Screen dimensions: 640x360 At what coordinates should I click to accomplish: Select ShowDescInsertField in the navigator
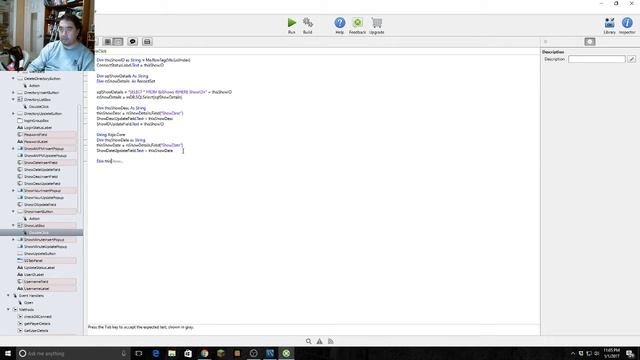pos(41,177)
